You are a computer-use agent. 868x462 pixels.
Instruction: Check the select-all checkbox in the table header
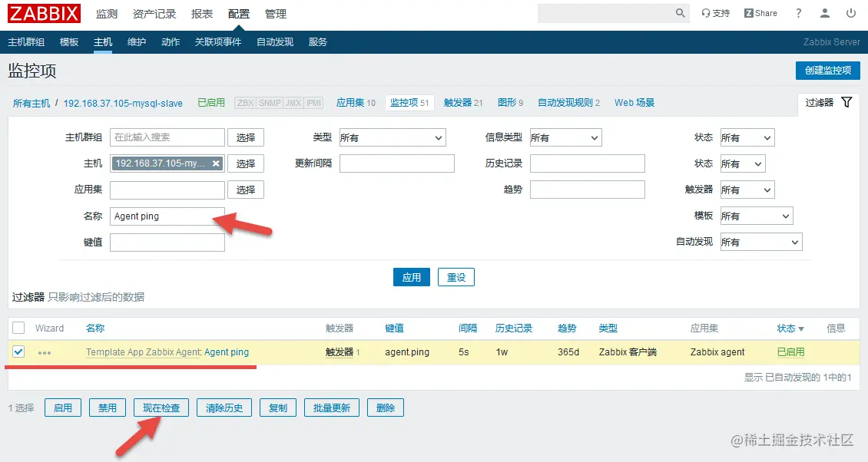18,328
